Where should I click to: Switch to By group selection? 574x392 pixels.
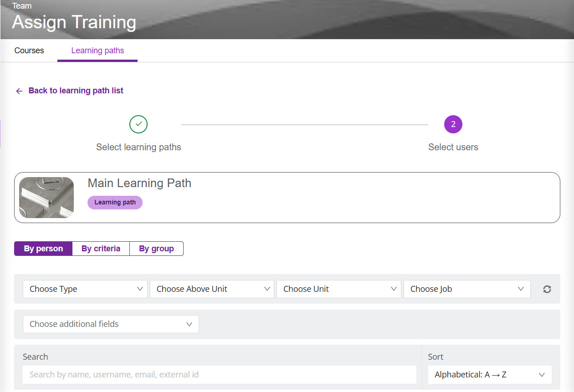(x=156, y=249)
